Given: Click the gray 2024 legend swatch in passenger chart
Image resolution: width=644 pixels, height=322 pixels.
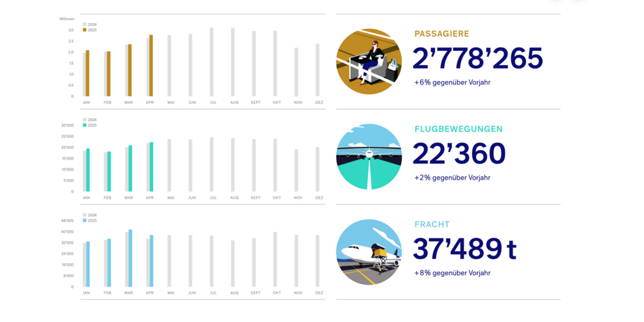Looking at the screenshot, I should tap(84, 24).
